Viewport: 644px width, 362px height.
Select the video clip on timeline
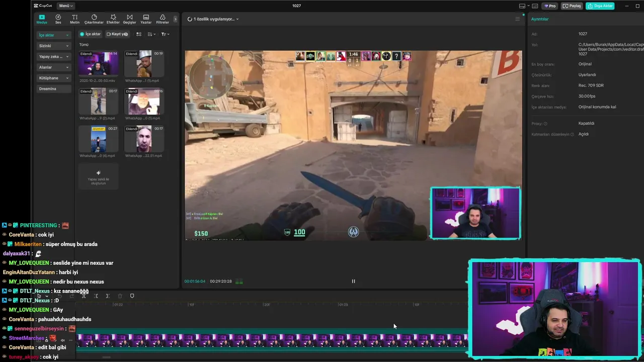272,340
